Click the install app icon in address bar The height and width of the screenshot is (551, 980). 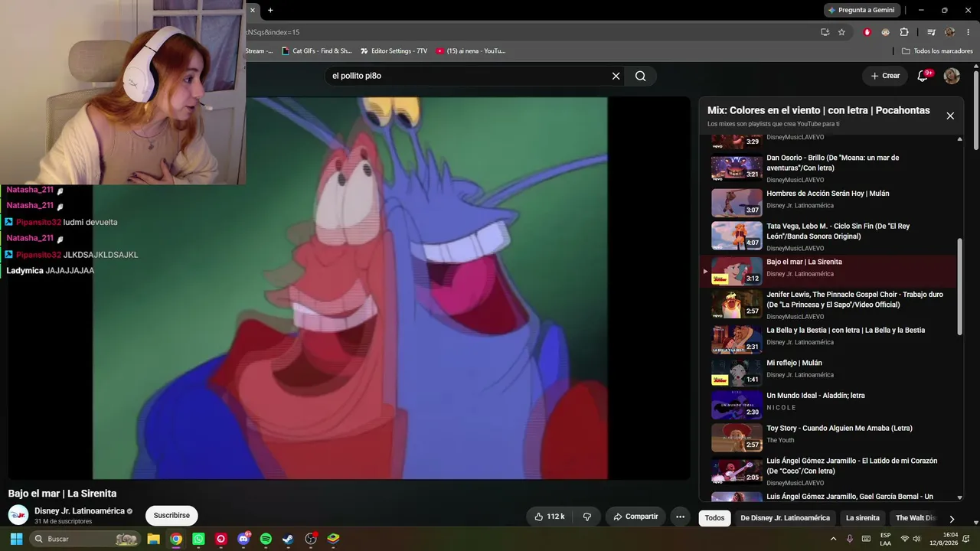tap(825, 32)
